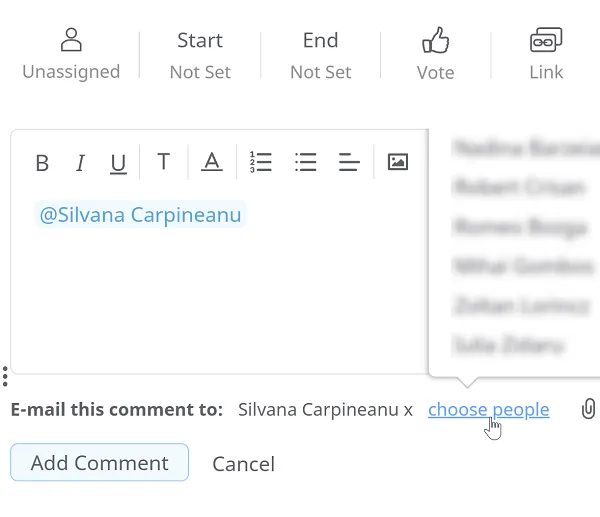Toggle underline formatting button
The image size is (600, 517).
(118, 164)
